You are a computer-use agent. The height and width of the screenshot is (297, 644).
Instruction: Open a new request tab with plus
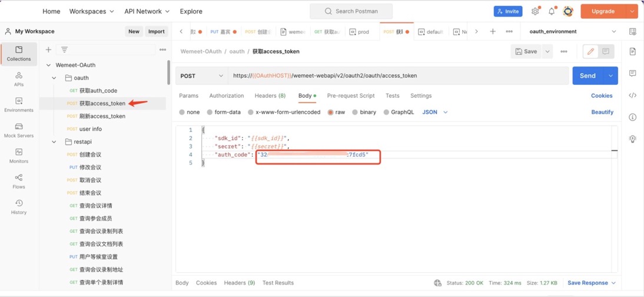493,31
